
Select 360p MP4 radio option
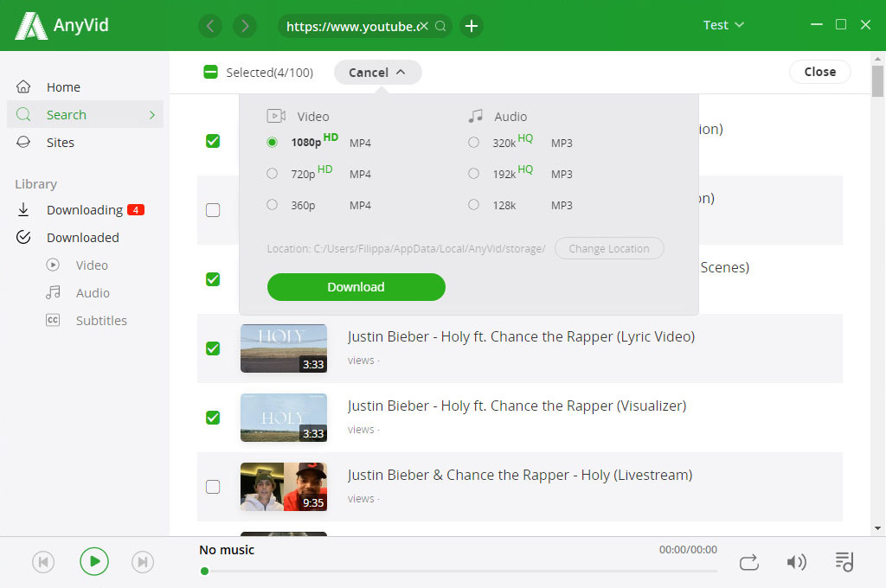272,204
